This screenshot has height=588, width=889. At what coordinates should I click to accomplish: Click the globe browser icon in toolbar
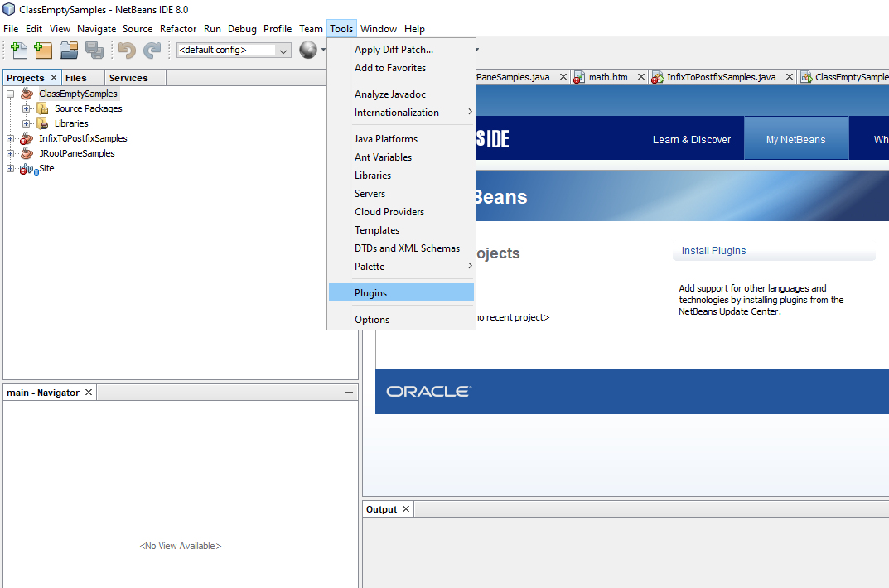click(x=308, y=51)
